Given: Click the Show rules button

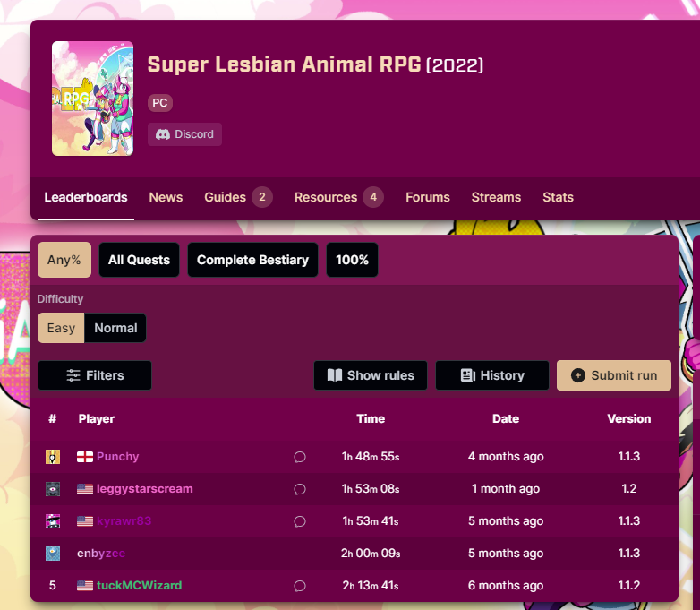Looking at the screenshot, I should click(371, 375).
